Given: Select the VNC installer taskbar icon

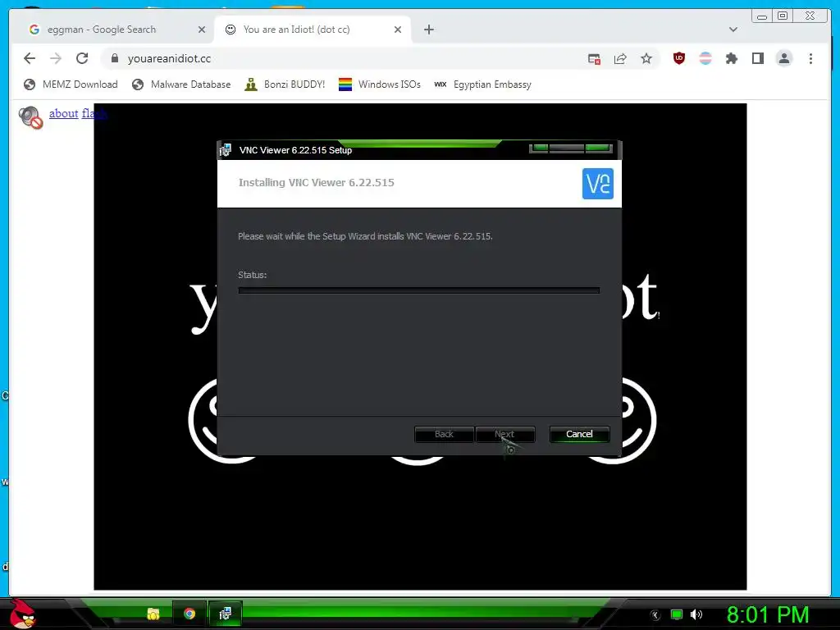Looking at the screenshot, I should pos(226,614).
